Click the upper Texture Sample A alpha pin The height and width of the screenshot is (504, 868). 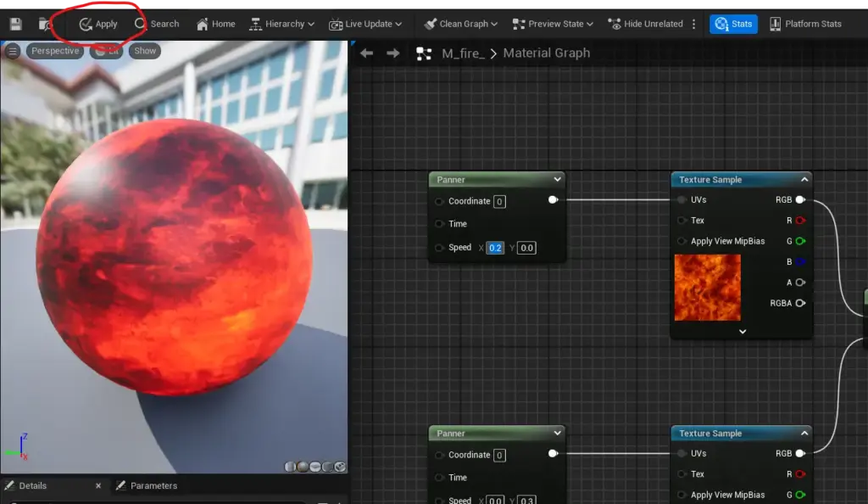pos(800,283)
